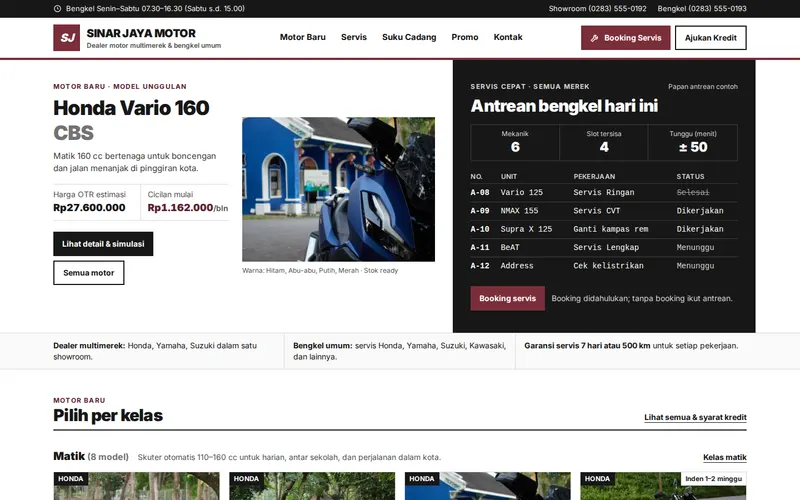Go to Suku Cadang page
800x500 pixels.
tap(409, 37)
